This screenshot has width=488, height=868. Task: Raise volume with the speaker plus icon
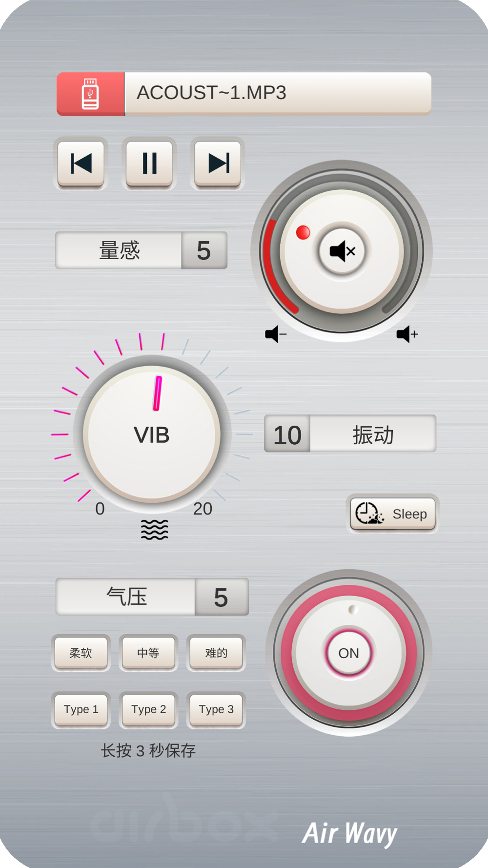(407, 334)
